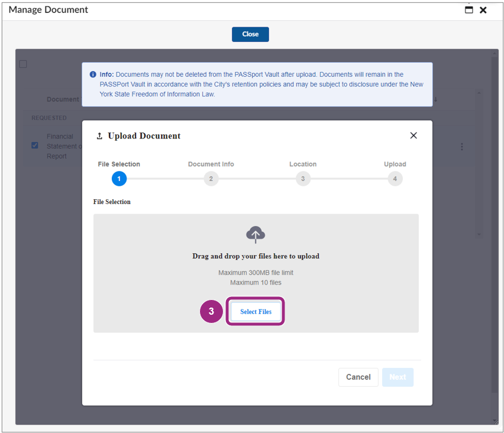Viewport: 504px width, 433px height.
Task: Click the maximize window icon on Manage Document
Action: [x=469, y=9]
